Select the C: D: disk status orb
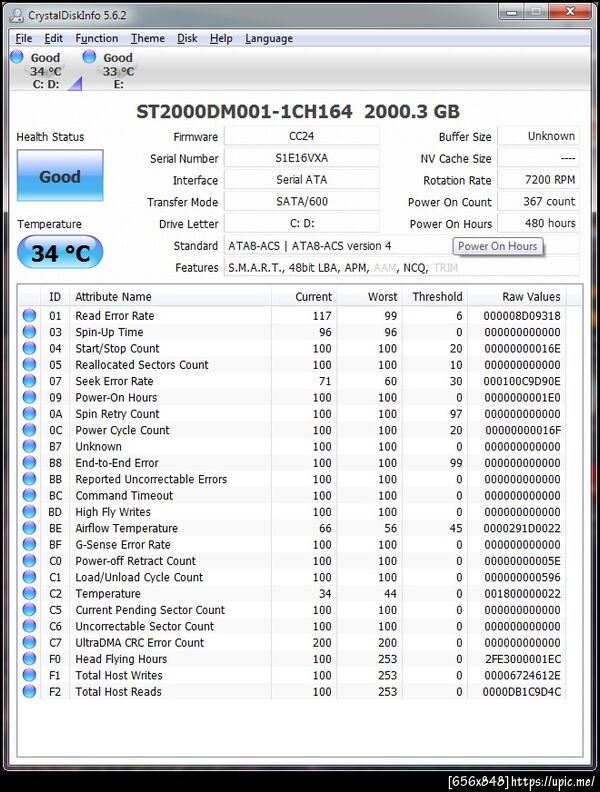The height and width of the screenshot is (792, 600). pyautogui.click(x=17, y=57)
